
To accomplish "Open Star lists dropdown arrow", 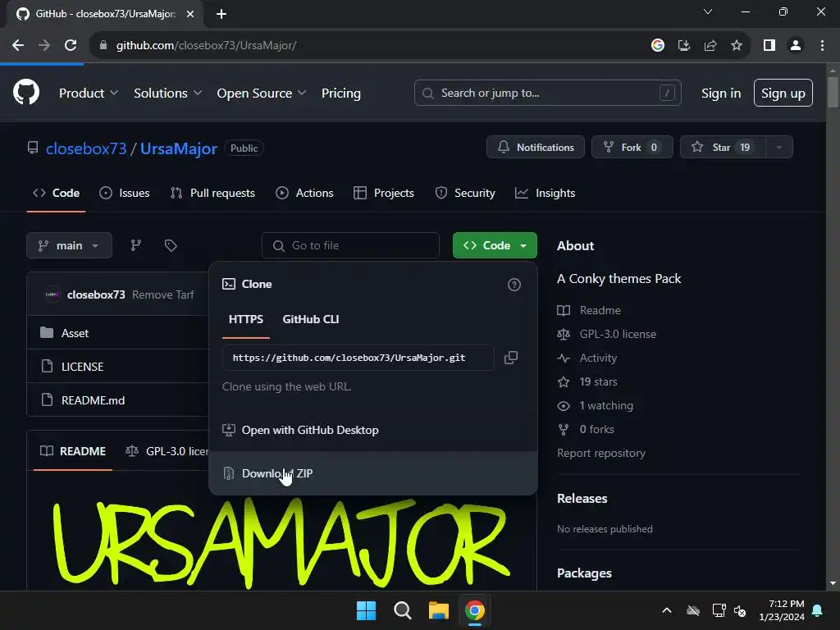I will point(779,148).
